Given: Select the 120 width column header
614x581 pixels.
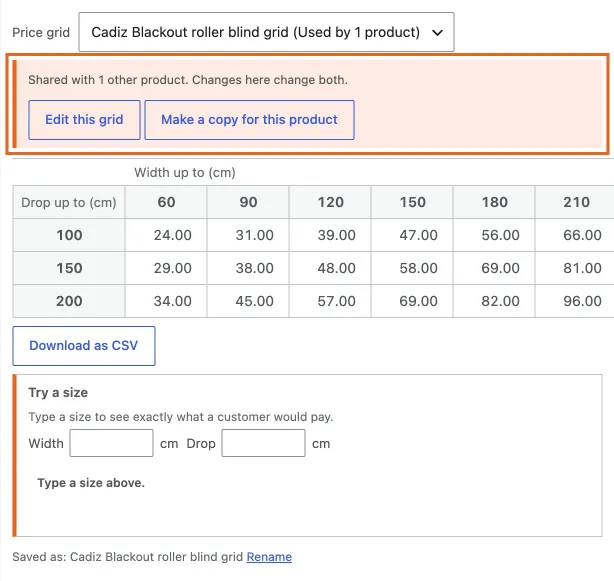Looking at the screenshot, I should [x=330, y=202].
